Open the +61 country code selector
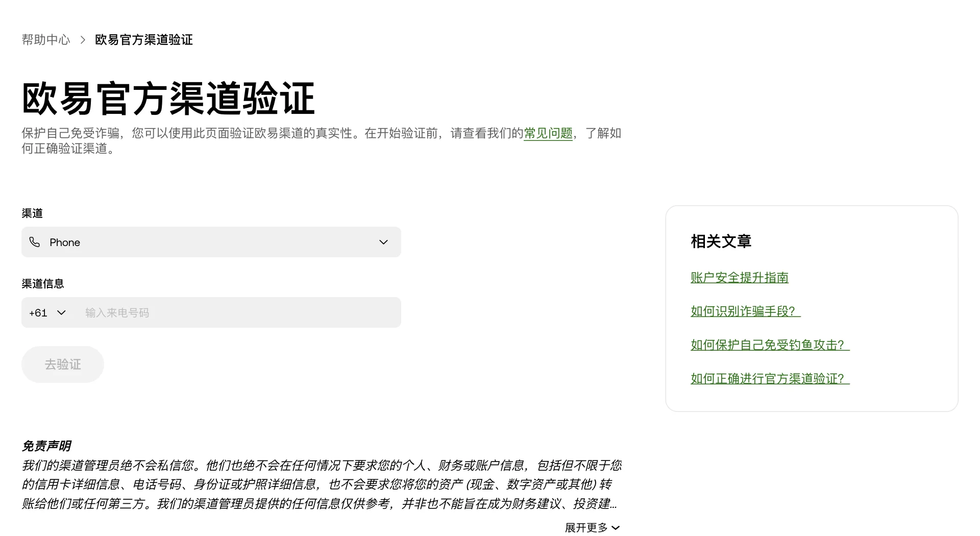 pyautogui.click(x=47, y=312)
